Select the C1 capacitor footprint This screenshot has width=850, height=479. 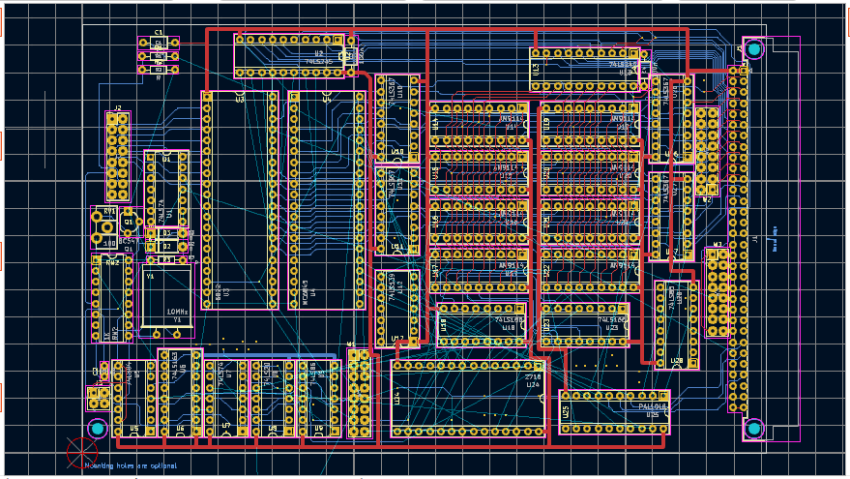pos(159,56)
